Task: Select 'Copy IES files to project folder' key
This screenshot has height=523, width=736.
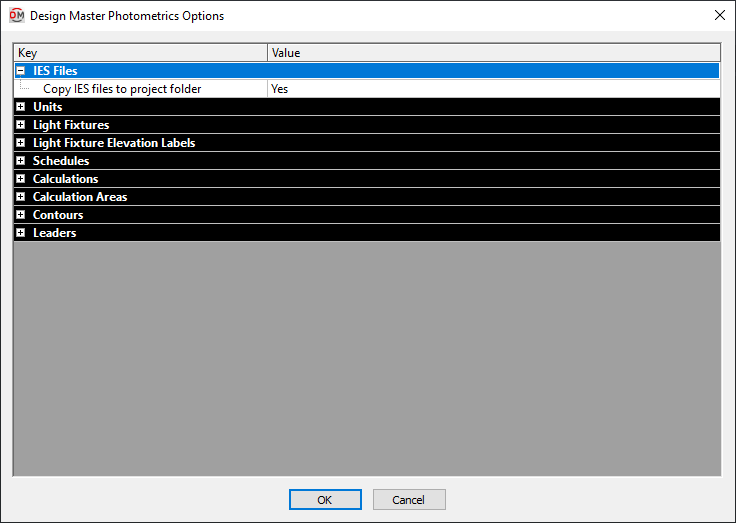Action: [x=122, y=89]
